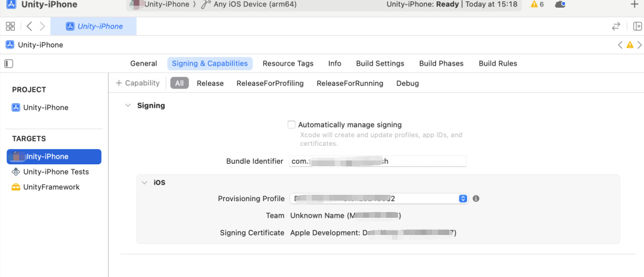
Task: Jump to next issue with the right chevron
Action: click(639, 45)
